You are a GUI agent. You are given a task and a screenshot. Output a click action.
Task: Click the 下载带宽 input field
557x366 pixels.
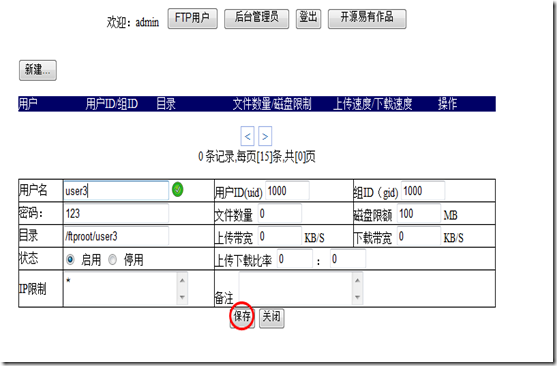coord(419,236)
